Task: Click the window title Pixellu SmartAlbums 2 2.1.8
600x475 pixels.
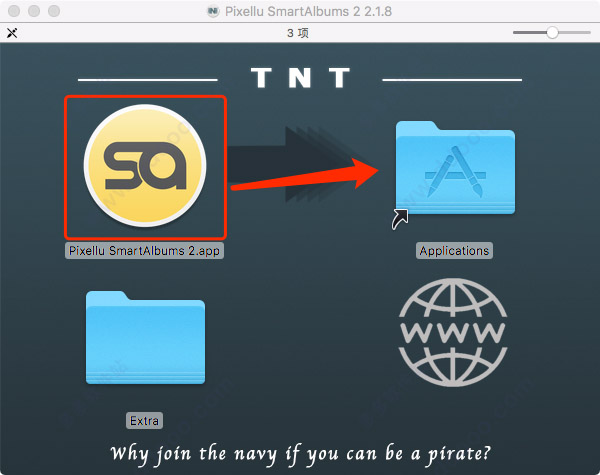Action: click(x=308, y=11)
